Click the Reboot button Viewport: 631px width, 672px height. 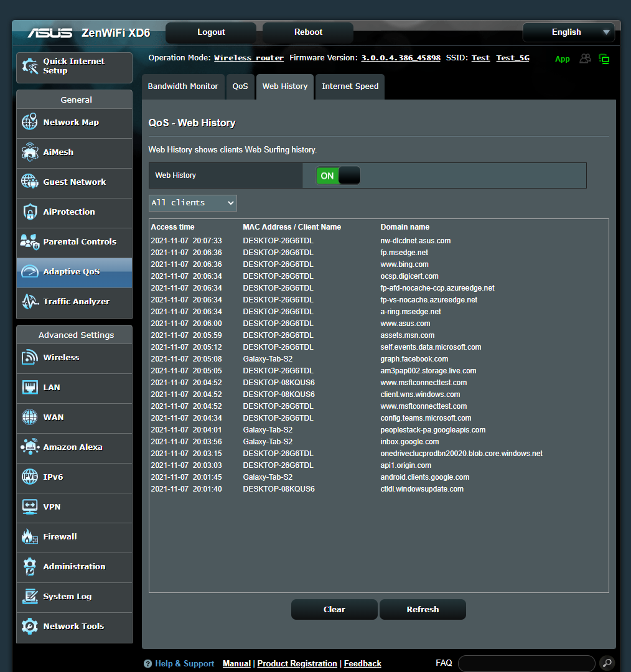(x=308, y=32)
